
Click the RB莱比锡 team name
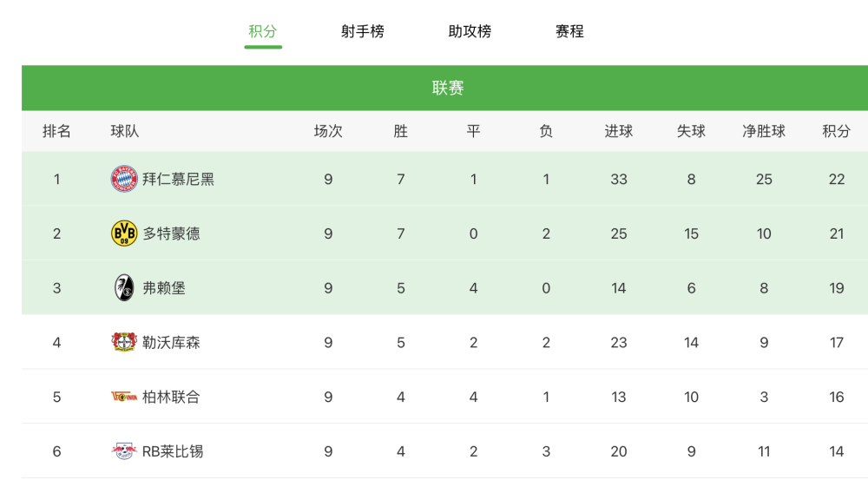[x=173, y=451]
